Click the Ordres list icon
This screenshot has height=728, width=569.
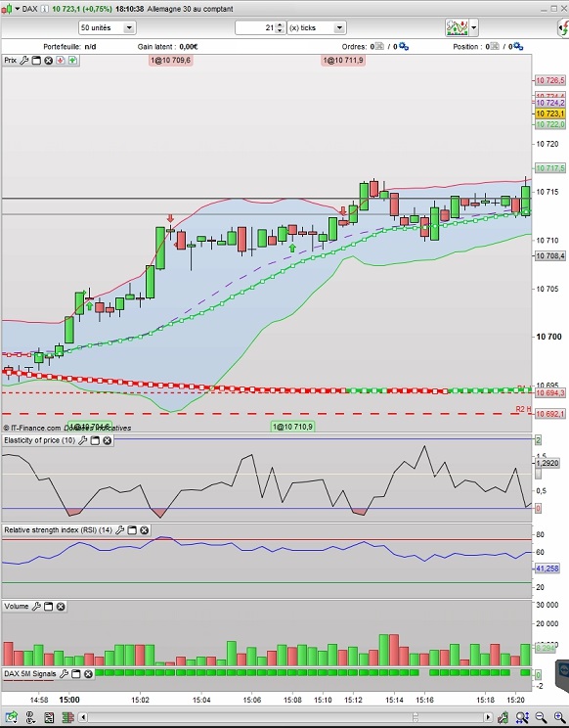[379, 46]
